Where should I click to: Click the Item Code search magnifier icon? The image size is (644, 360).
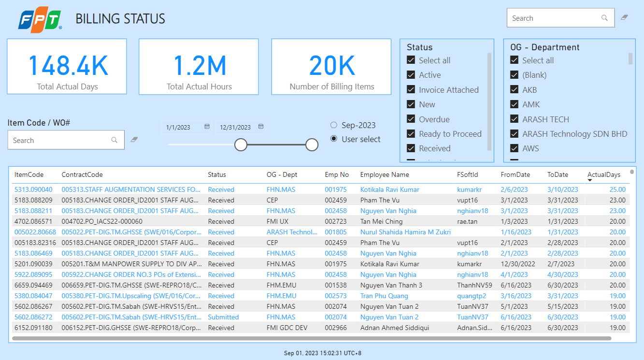point(114,140)
